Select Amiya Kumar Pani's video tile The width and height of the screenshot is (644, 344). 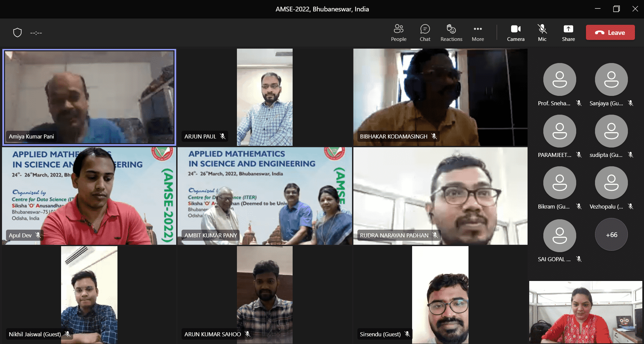coord(89,97)
